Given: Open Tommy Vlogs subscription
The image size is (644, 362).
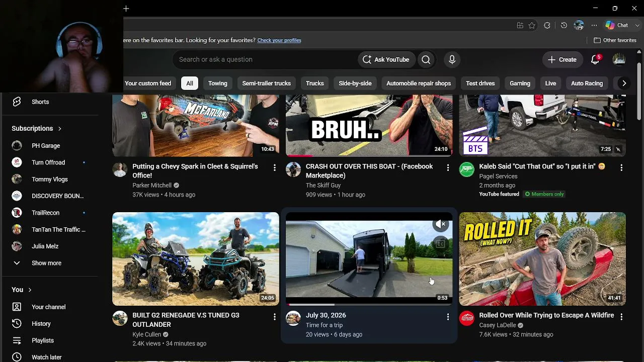Looking at the screenshot, I should [x=50, y=179].
